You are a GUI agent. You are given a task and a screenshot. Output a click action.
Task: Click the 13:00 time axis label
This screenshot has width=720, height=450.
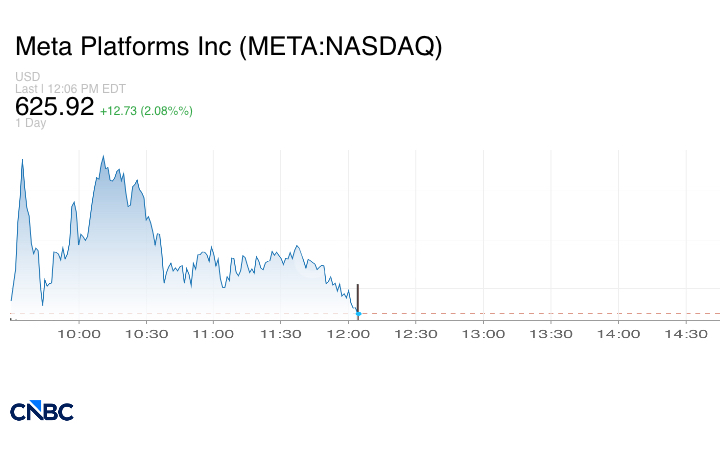[483, 334]
